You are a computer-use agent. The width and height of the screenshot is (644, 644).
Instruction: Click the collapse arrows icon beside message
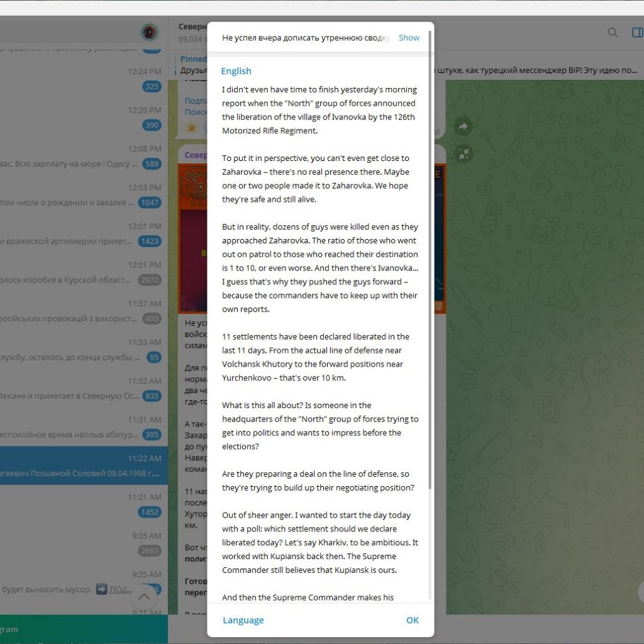pos(464,154)
